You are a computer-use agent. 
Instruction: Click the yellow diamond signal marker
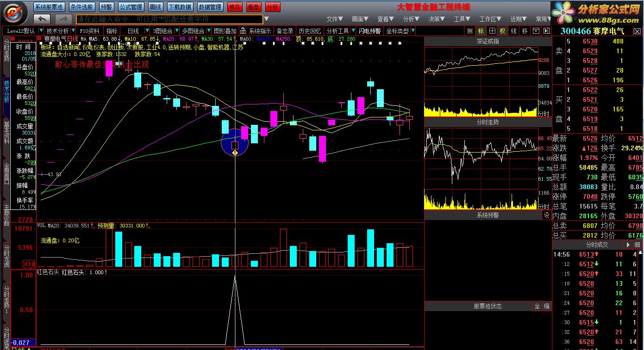coord(235,153)
